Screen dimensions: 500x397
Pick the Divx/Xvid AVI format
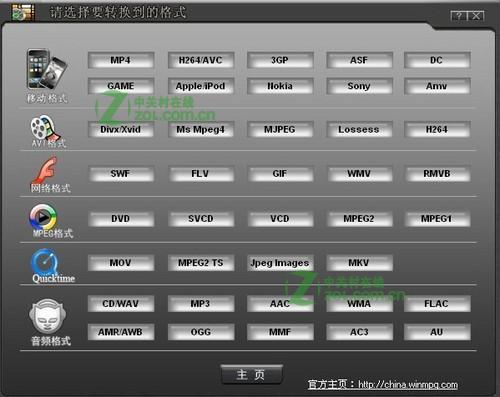(121, 129)
